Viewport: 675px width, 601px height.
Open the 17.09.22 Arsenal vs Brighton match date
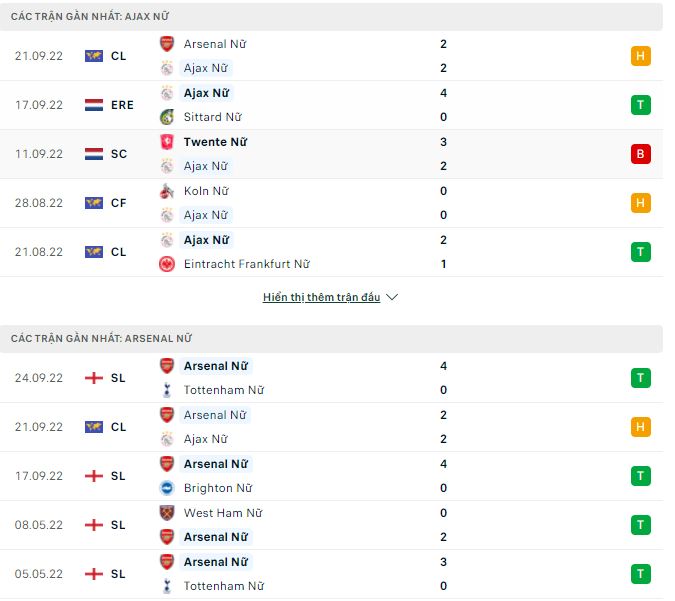click(39, 476)
